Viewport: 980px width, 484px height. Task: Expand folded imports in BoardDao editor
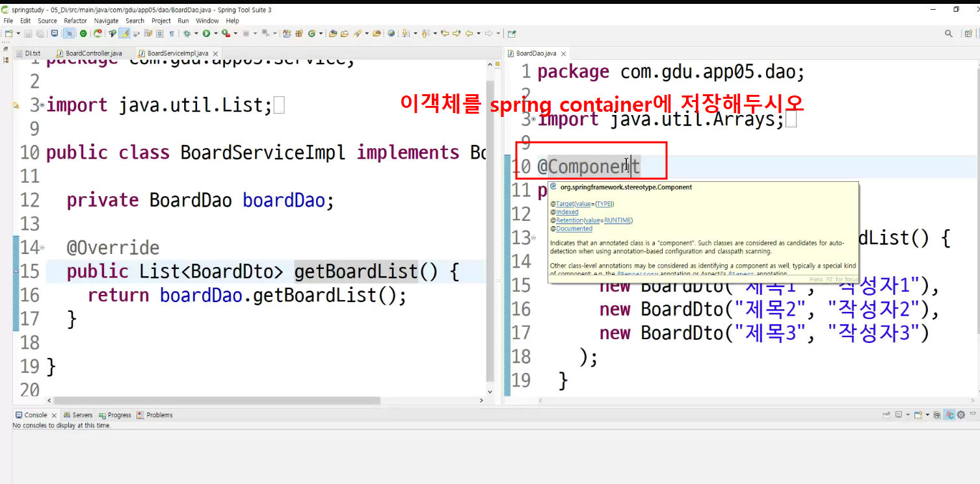[x=534, y=119]
